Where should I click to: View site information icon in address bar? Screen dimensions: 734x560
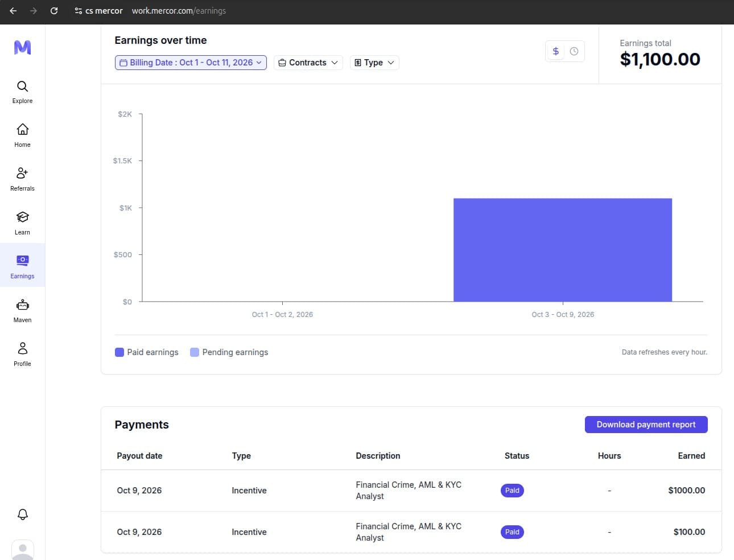(x=79, y=11)
